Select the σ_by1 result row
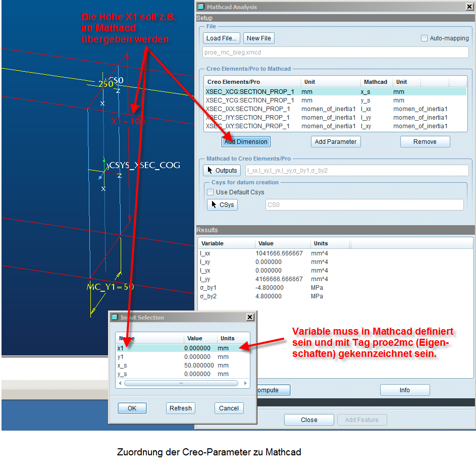Image resolution: width=476 pixels, height=471 pixels. (x=336, y=287)
